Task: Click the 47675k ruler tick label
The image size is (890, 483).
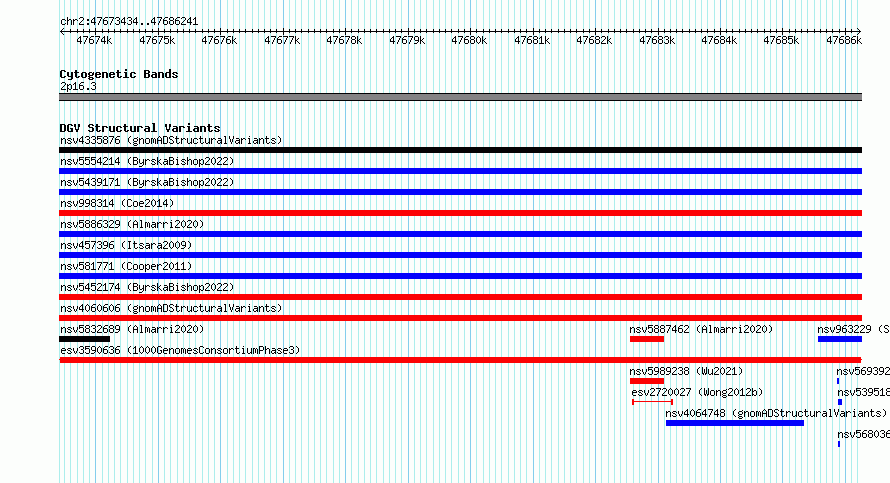Action: click(x=157, y=40)
